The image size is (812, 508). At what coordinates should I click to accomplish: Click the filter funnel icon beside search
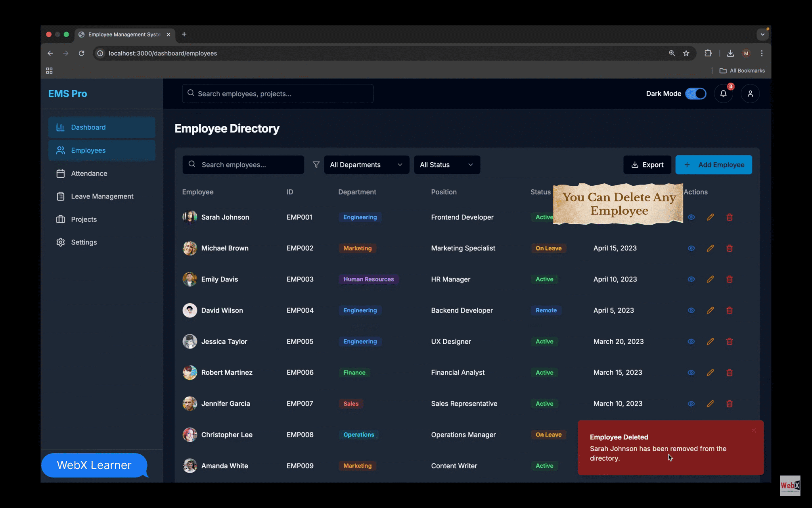(316, 165)
